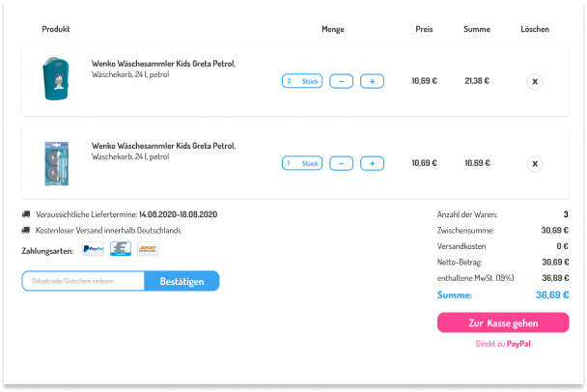Open the second product's packaged thumbnail
This screenshot has width=587, height=392.
[x=57, y=163]
